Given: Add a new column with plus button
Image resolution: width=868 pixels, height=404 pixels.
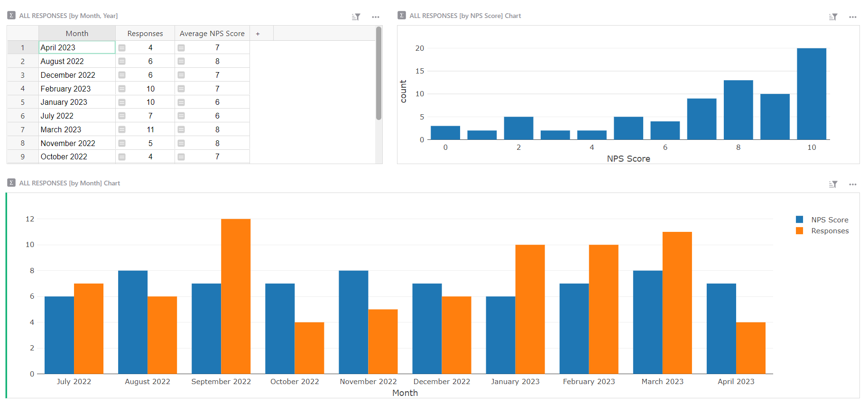Looking at the screenshot, I should click(258, 34).
